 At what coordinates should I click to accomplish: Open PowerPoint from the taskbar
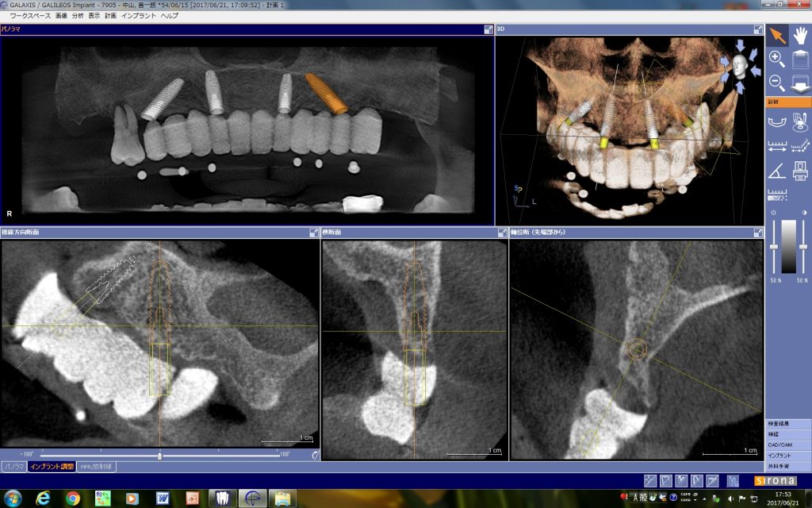(x=192, y=498)
